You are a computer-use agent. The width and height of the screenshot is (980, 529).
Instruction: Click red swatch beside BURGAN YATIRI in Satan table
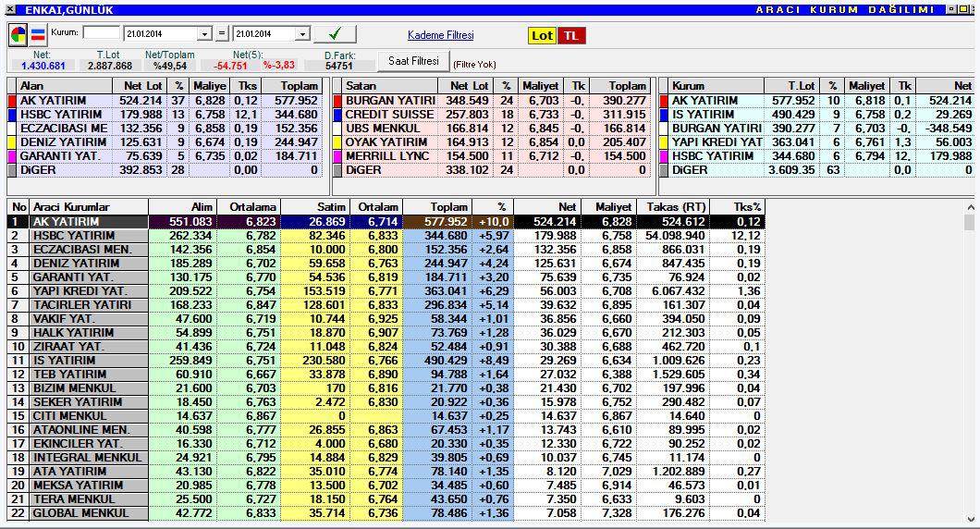point(337,101)
